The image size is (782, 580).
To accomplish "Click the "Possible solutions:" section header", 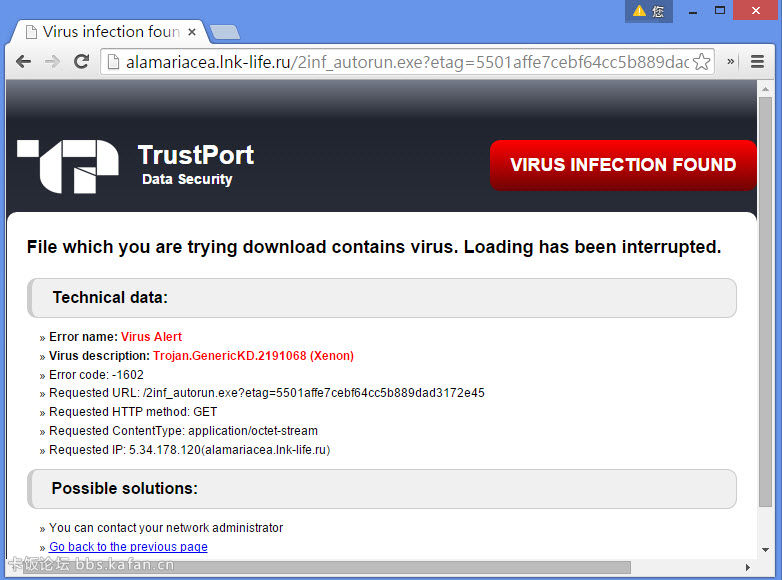I will click(x=381, y=489).
